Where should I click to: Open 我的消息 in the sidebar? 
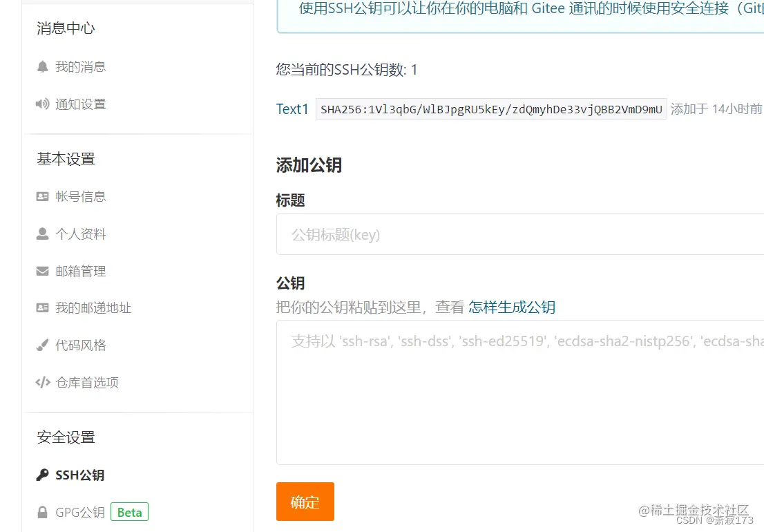80,67
